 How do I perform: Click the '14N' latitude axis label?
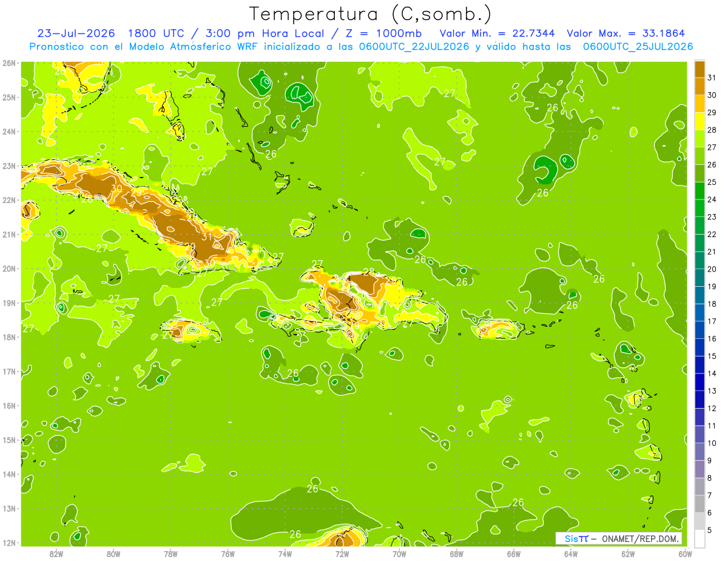point(9,474)
